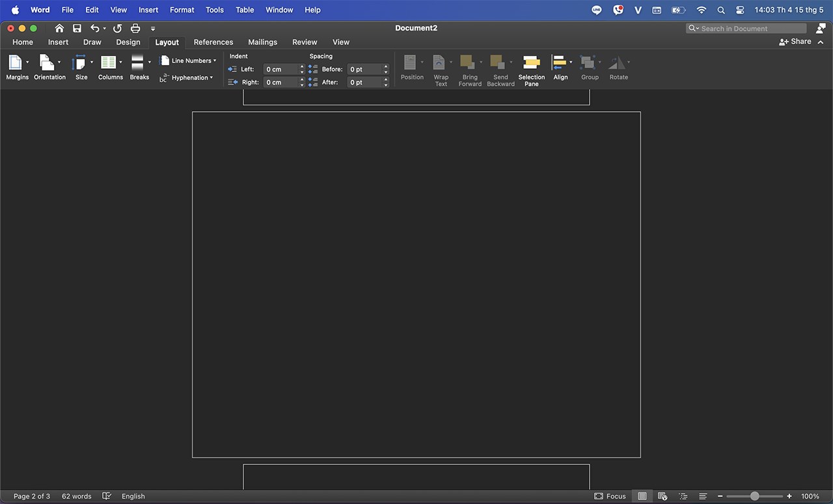The height and width of the screenshot is (504, 833).
Task: Open the Wi-Fi status menu
Action: coord(701,10)
